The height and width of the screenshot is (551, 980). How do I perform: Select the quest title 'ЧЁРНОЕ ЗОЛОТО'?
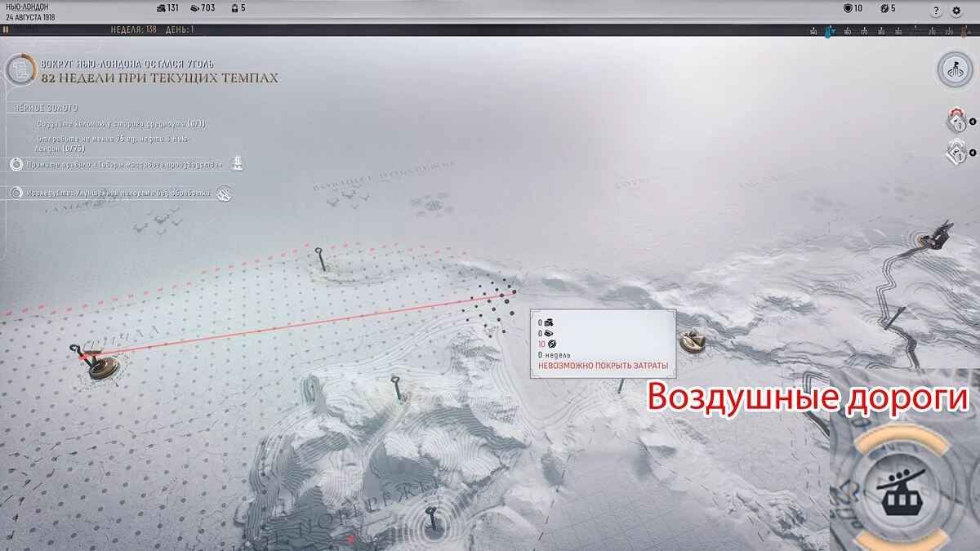tap(45, 108)
